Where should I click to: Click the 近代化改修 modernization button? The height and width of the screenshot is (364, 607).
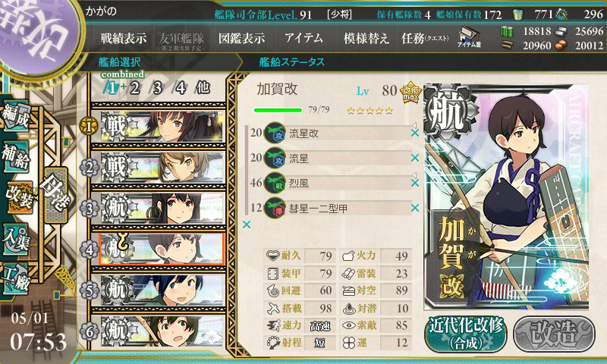click(x=466, y=334)
